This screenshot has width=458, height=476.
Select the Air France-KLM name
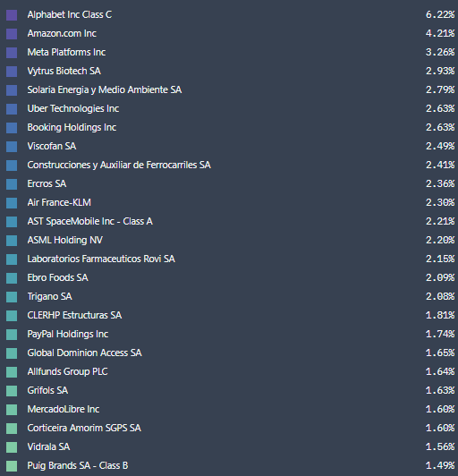(59, 202)
